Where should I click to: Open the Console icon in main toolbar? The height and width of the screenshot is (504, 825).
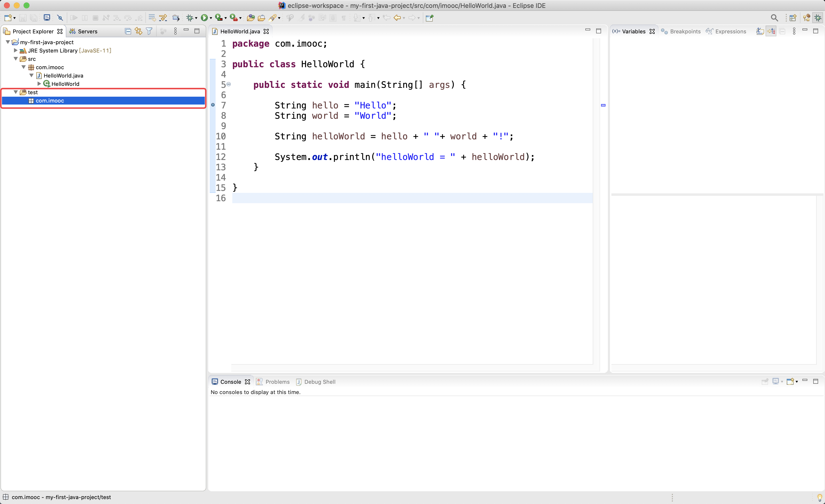(47, 18)
